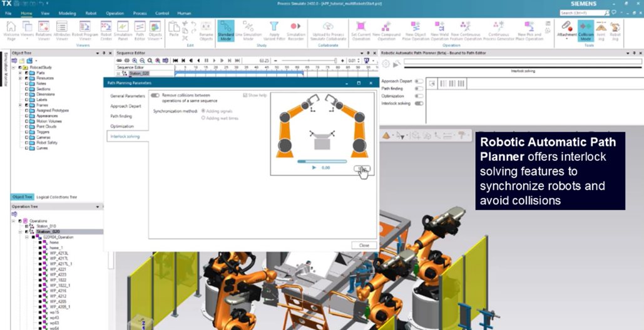Create a New Object Flow Operation
This screenshot has width=644, height=330.
[x=415, y=31]
